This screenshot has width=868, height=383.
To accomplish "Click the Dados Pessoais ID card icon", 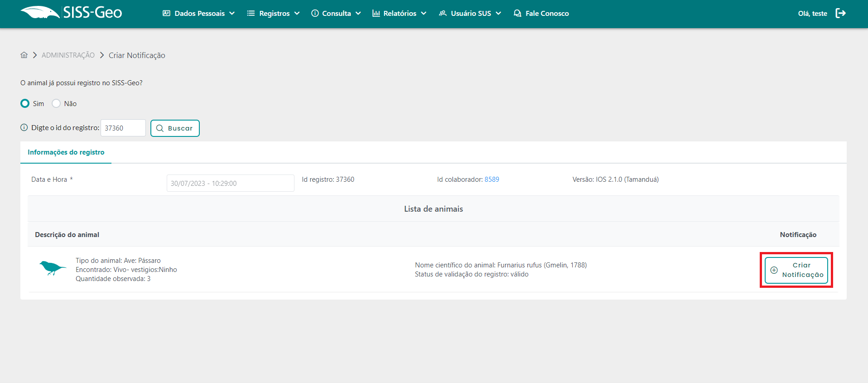I will tap(166, 14).
